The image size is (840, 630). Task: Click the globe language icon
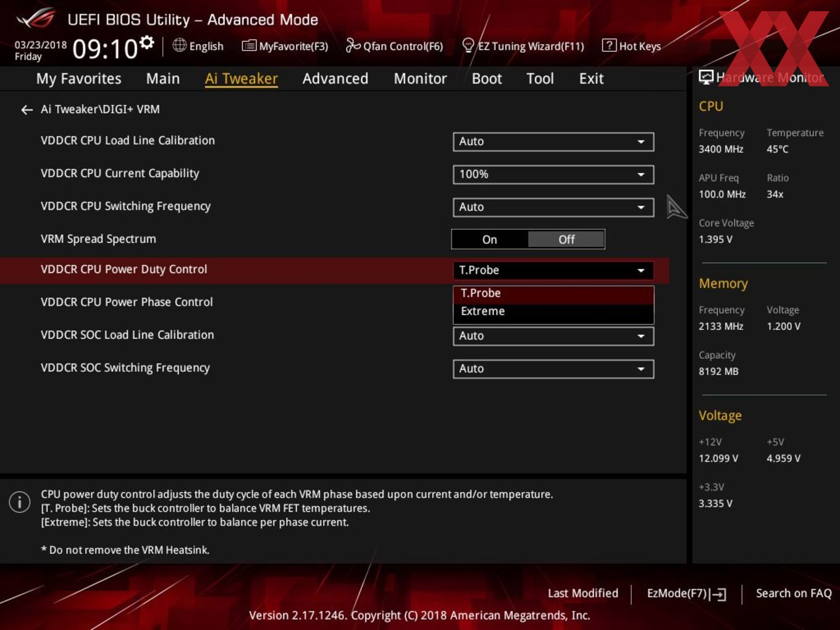179,45
